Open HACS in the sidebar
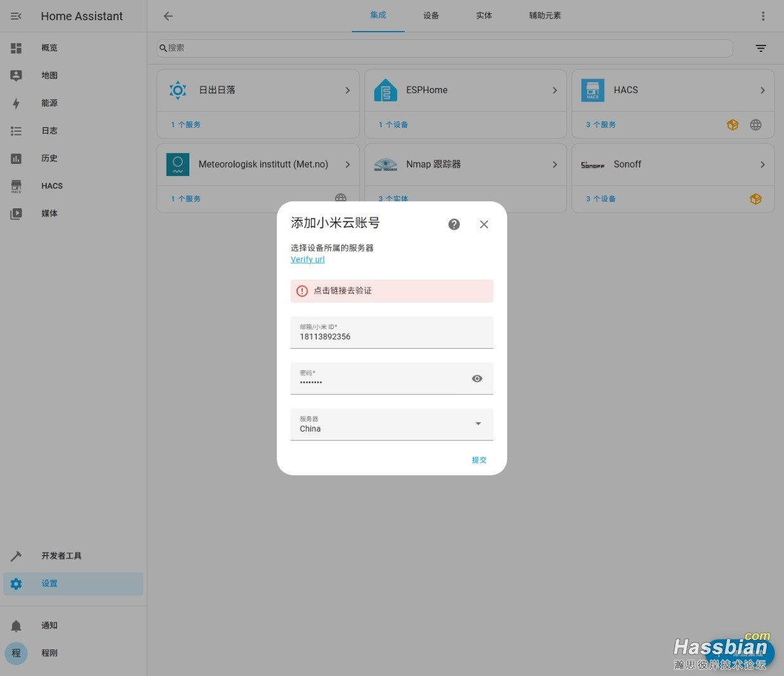Viewport: 784px width, 676px height. [52, 186]
